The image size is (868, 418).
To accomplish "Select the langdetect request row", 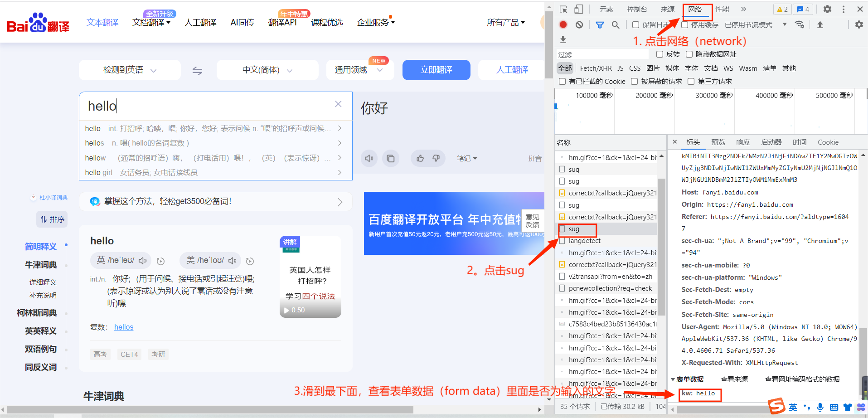I will tap(606, 241).
